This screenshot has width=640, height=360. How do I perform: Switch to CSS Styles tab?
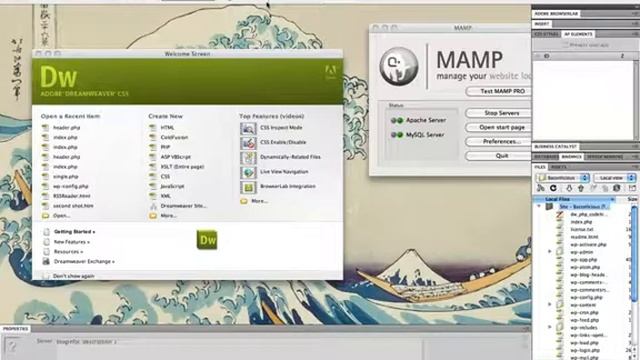pos(547,34)
